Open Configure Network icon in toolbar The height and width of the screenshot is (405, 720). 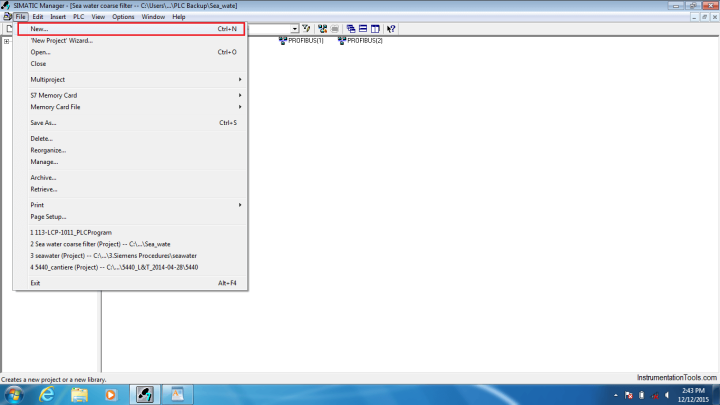point(322,29)
